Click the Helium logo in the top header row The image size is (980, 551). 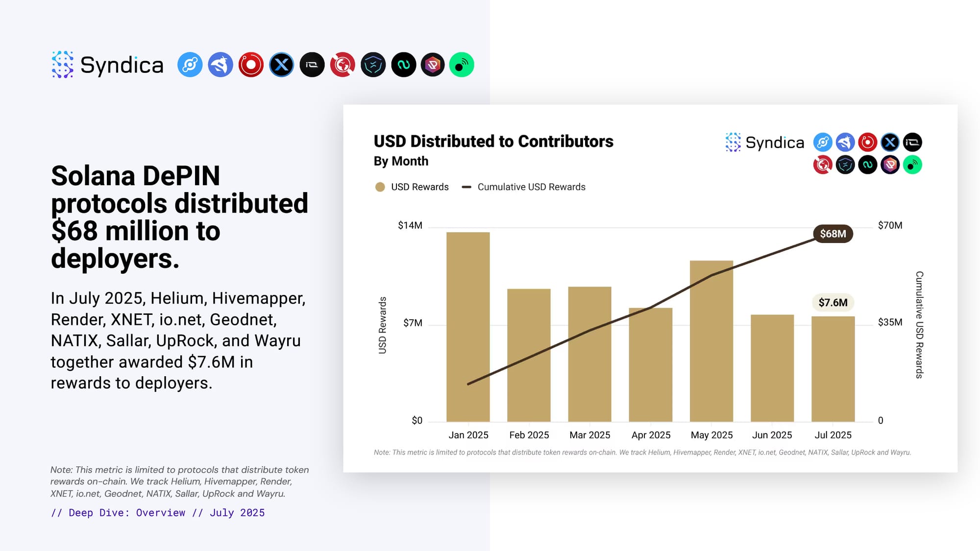coord(190,65)
